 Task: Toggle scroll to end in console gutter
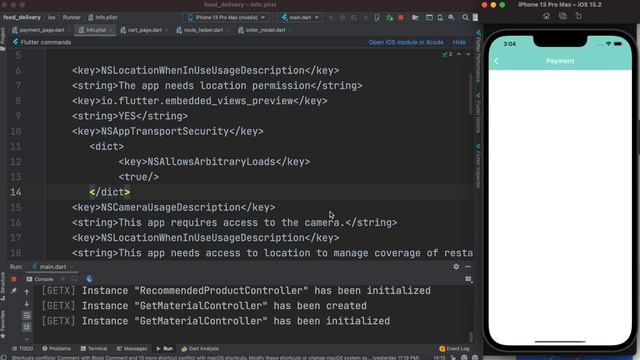click(x=27, y=327)
